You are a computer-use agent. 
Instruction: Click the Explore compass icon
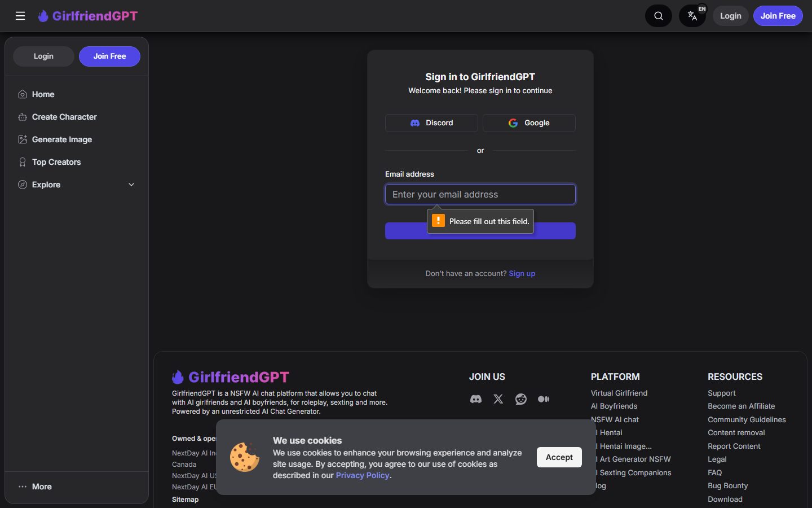pos(23,185)
